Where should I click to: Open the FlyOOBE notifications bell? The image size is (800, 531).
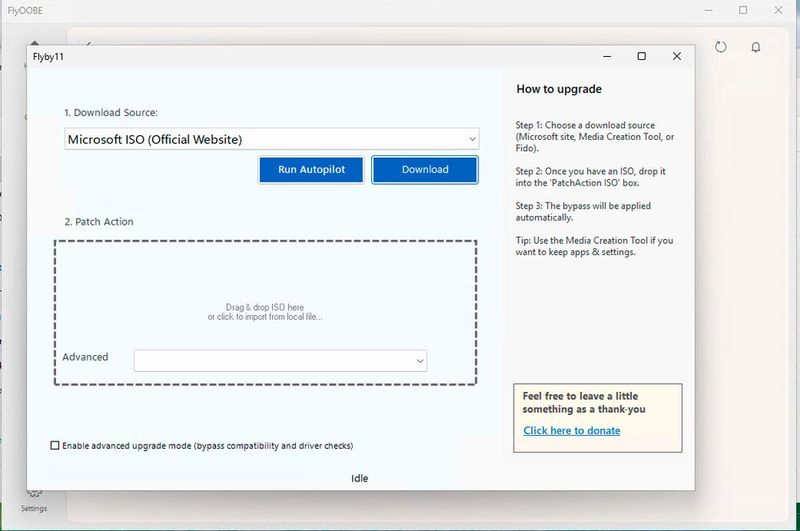pos(756,47)
